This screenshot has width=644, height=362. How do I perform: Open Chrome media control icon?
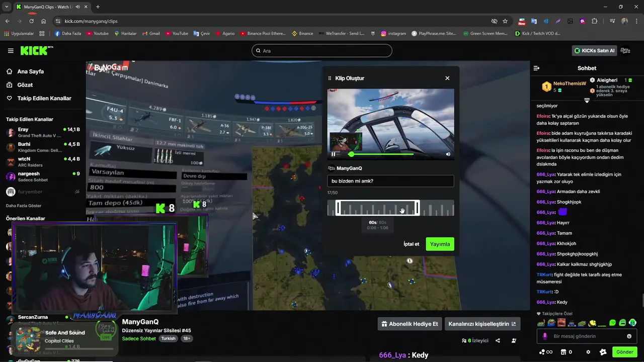[612, 21]
